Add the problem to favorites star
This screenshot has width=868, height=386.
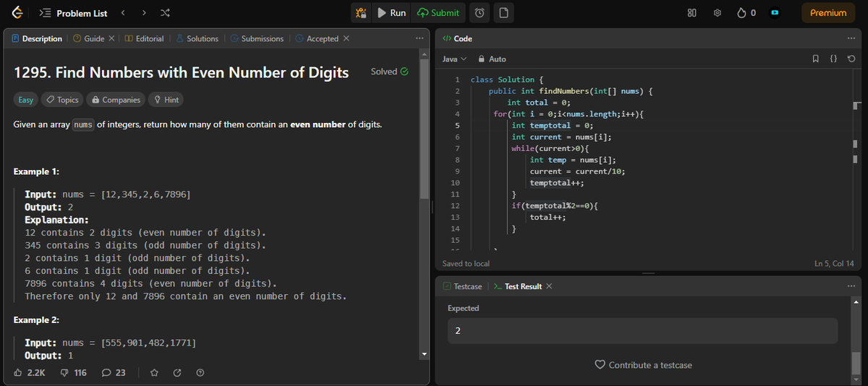pos(153,373)
